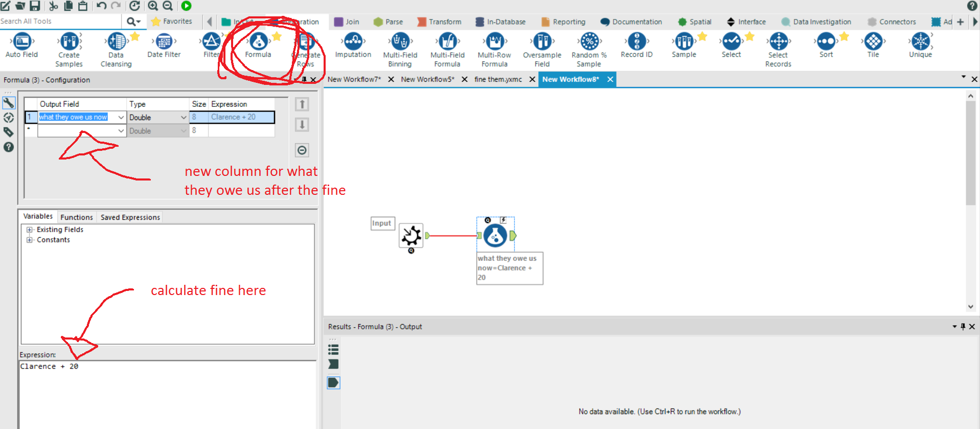Show the data view in Results
Viewport: 980px width, 429px height.
(333, 382)
